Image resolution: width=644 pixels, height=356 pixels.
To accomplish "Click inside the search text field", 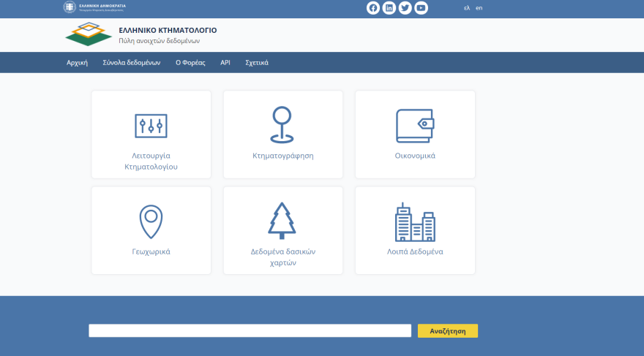I will click(x=250, y=331).
